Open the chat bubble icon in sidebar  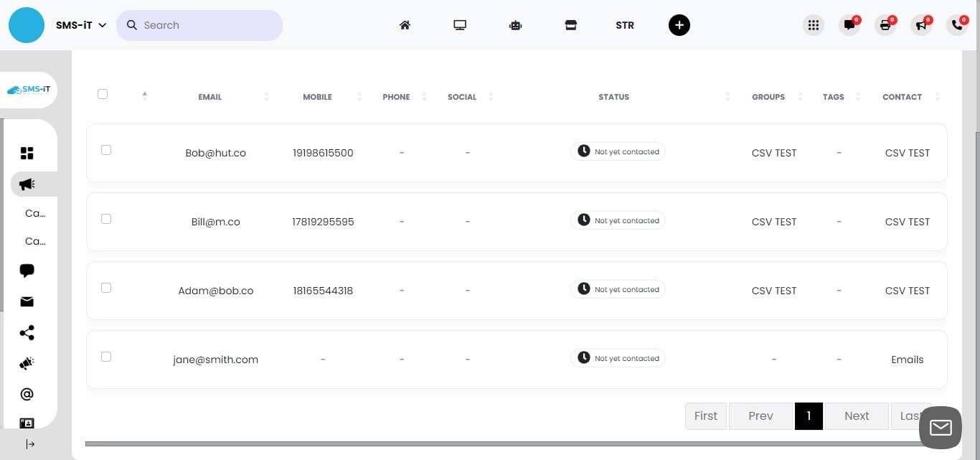coord(27,271)
